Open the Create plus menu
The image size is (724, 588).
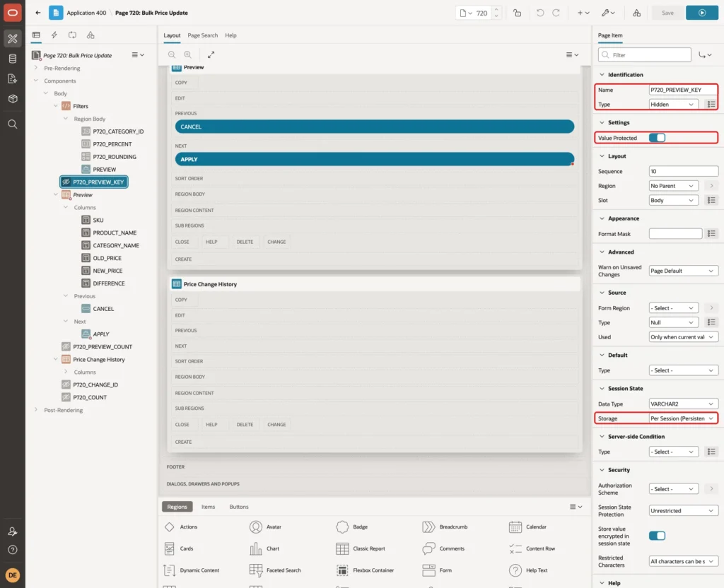(x=583, y=13)
